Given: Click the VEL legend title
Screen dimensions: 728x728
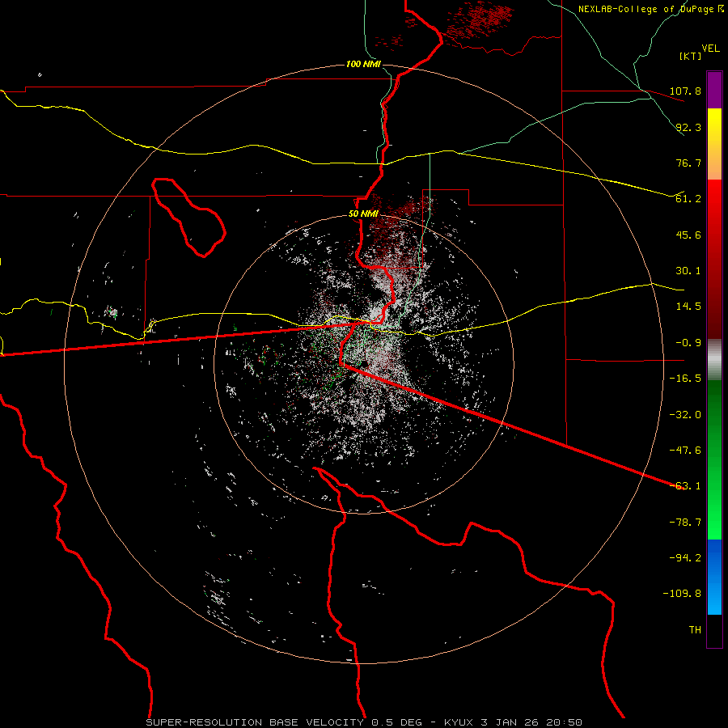Looking at the screenshot, I should point(710,49).
